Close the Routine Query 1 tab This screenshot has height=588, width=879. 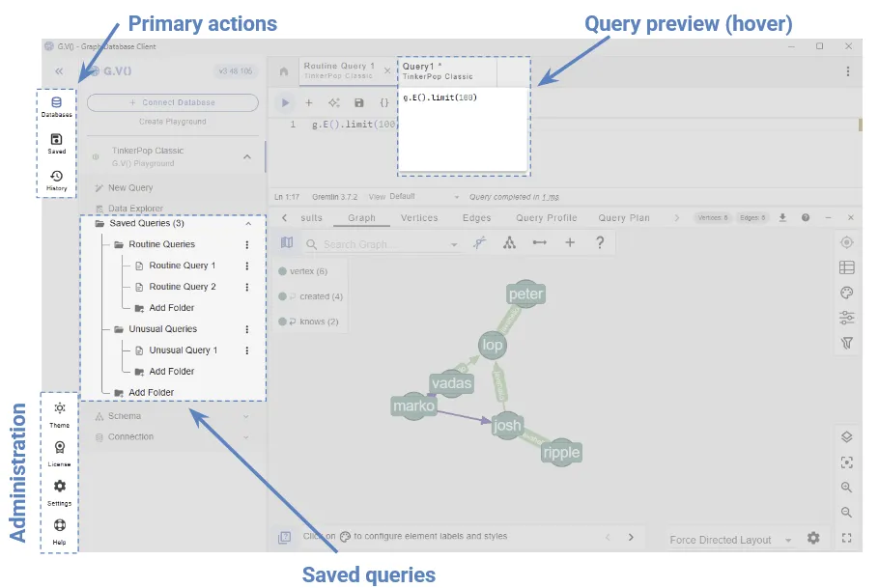386,70
